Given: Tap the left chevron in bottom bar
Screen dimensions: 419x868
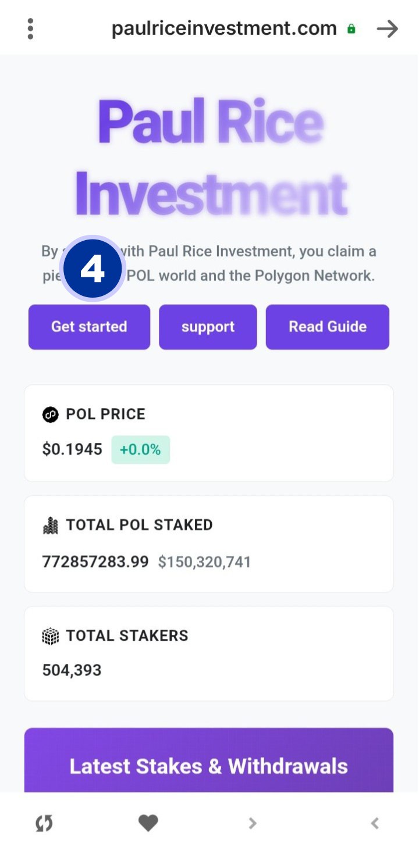Looking at the screenshot, I should click(x=375, y=823).
